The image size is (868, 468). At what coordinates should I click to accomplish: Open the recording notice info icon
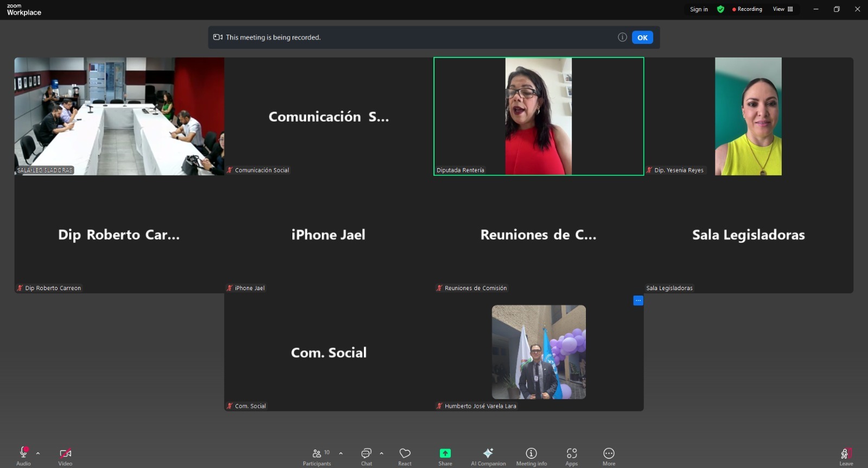tap(622, 37)
